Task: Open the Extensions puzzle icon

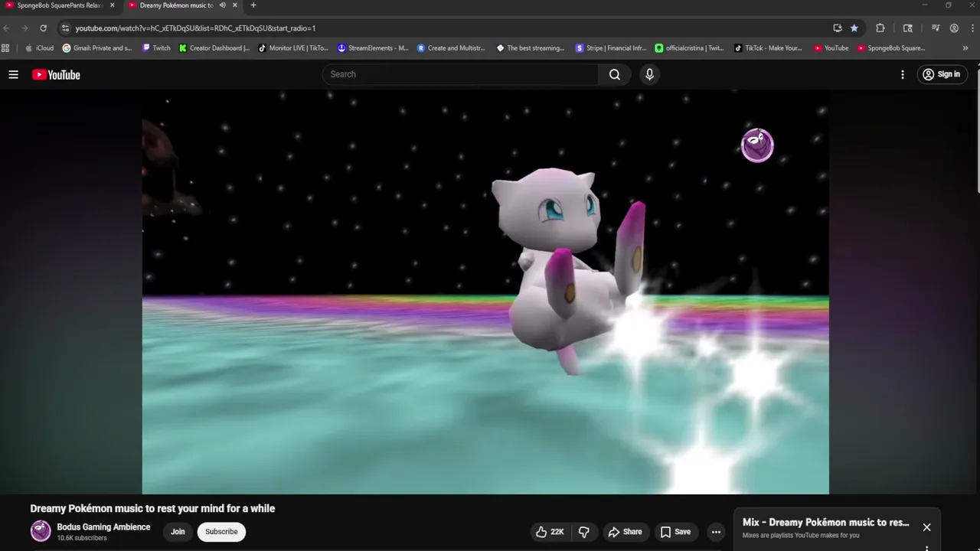Action: [x=880, y=28]
